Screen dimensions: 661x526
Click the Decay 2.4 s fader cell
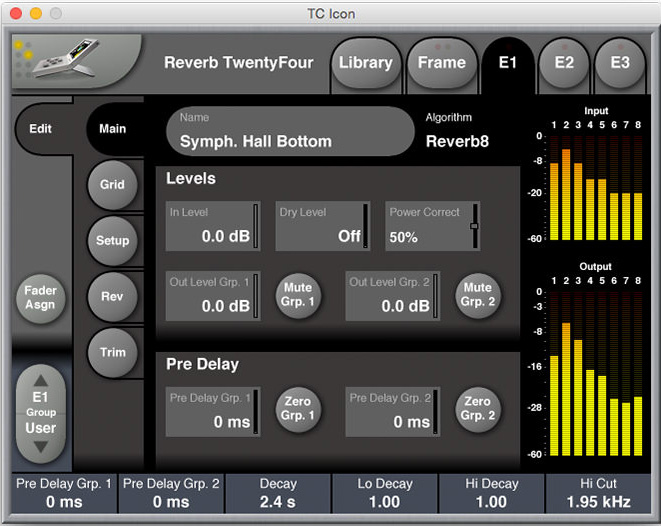coord(278,493)
